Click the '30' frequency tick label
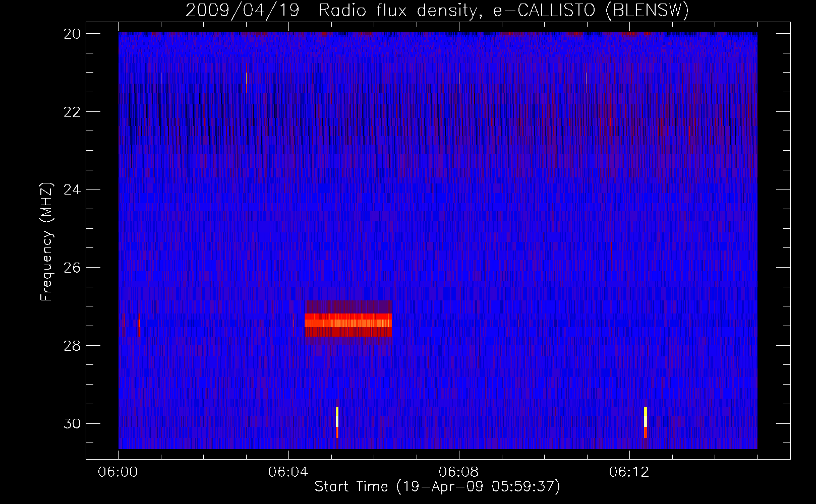The height and width of the screenshot is (504, 816). 73,423
